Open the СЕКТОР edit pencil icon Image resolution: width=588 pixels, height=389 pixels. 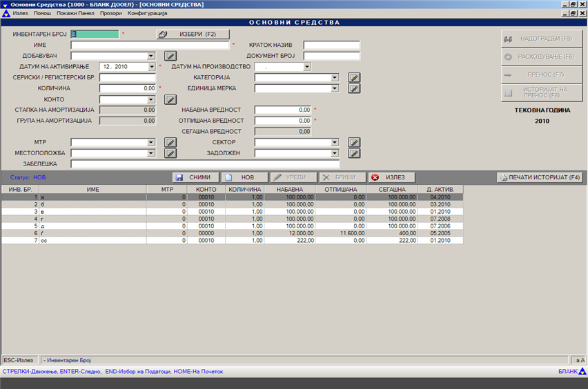pyautogui.click(x=354, y=142)
